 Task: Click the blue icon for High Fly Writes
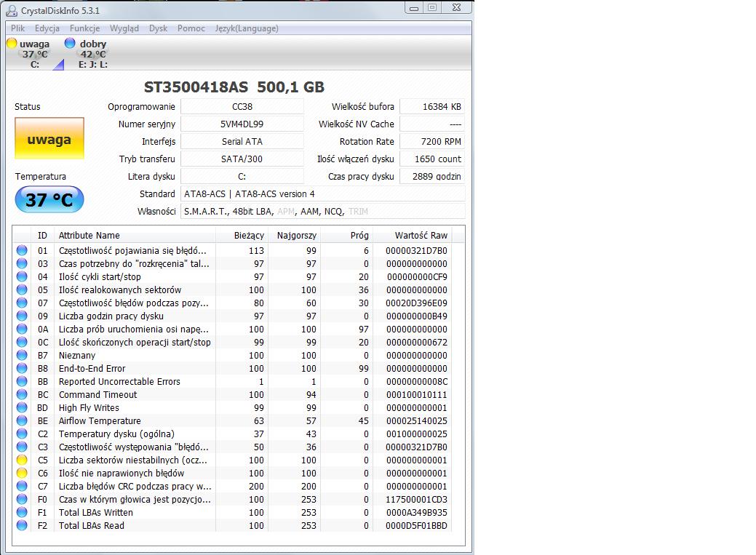click(x=22, y=407)
